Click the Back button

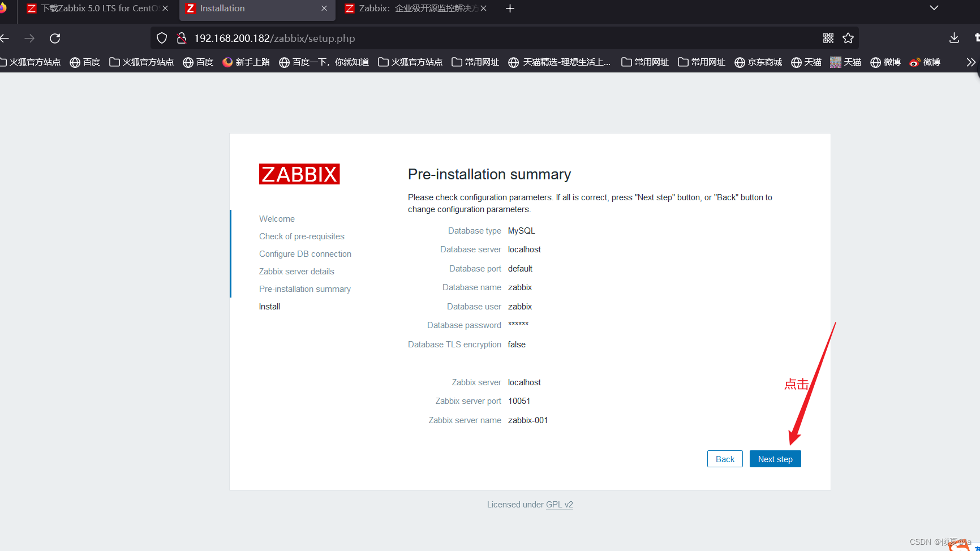pyautogui.click(x=725, y=459)
